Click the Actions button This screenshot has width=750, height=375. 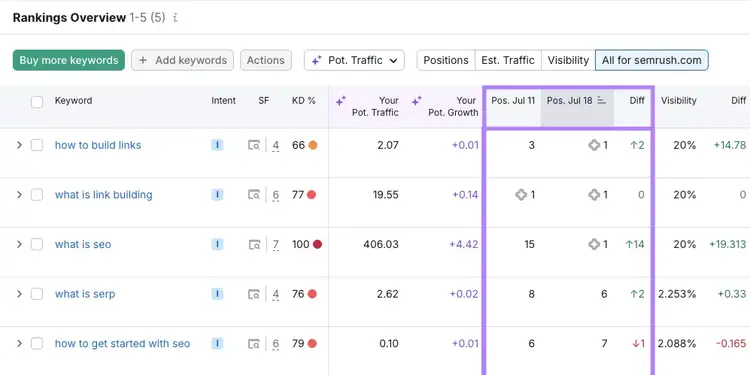[x=266, y=60]
